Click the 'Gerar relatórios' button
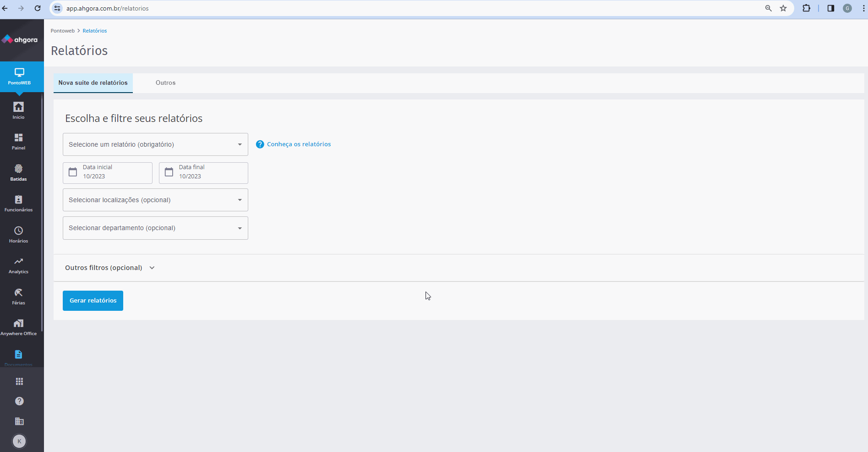The width and height of the screenshot is (868, 452). click(93, 301)
